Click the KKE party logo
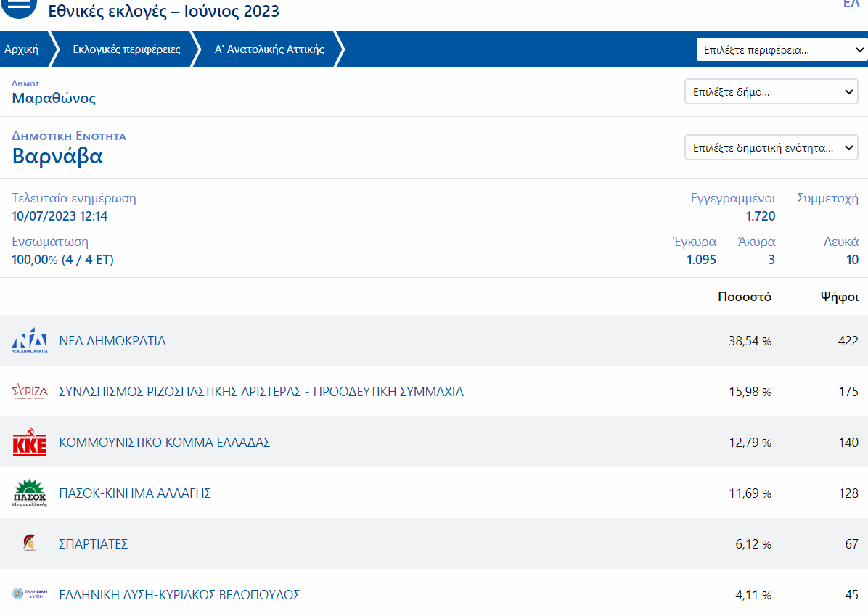 point(29,442)
